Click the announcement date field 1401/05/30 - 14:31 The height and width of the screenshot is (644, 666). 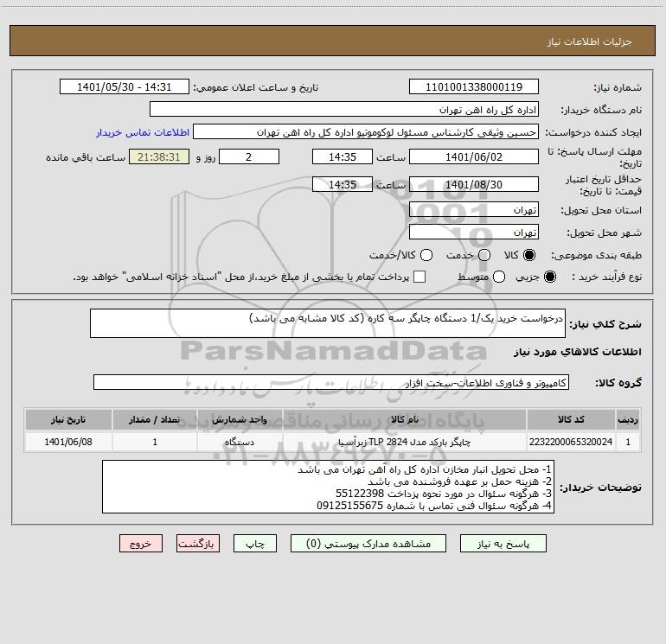point(124,86)
